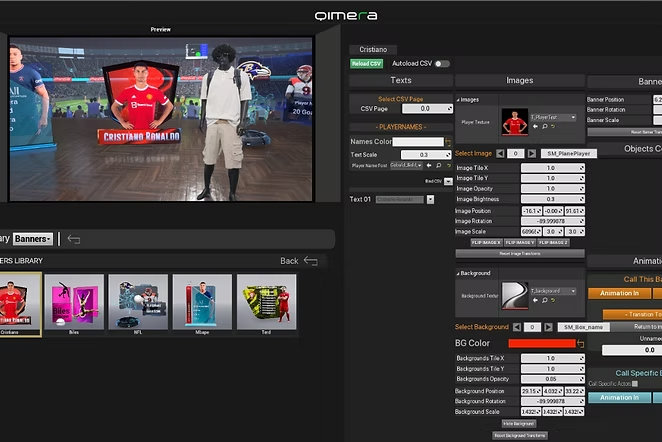Toggle the Autoload CSV switch

[442, 64]
